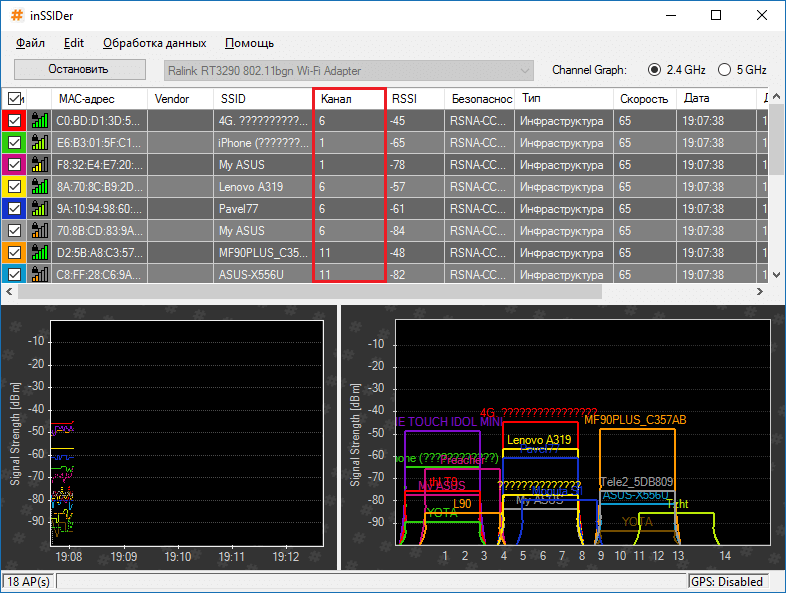Image resolution: width=786 pixels, height=593 pixels.
Task: Click signal bars icon for Pavel77 row
Action: [x=40, y=209]
